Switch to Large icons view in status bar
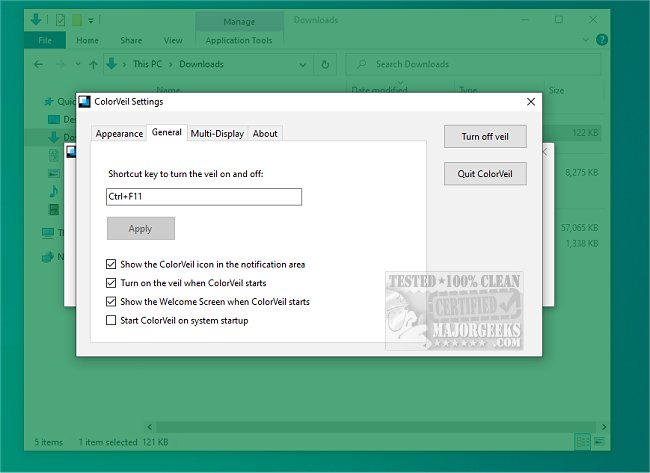650x473 pixels. pyautogui.click(x=599, y=442)
